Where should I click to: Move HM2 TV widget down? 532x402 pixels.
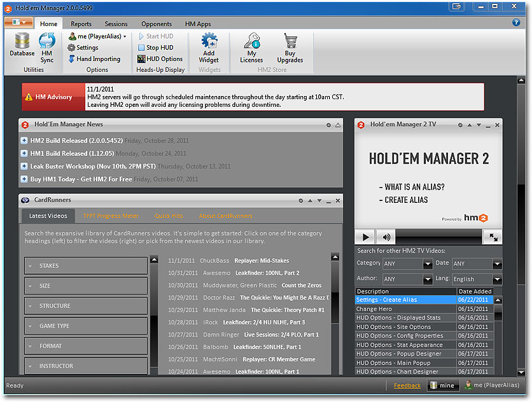point(479,125)
